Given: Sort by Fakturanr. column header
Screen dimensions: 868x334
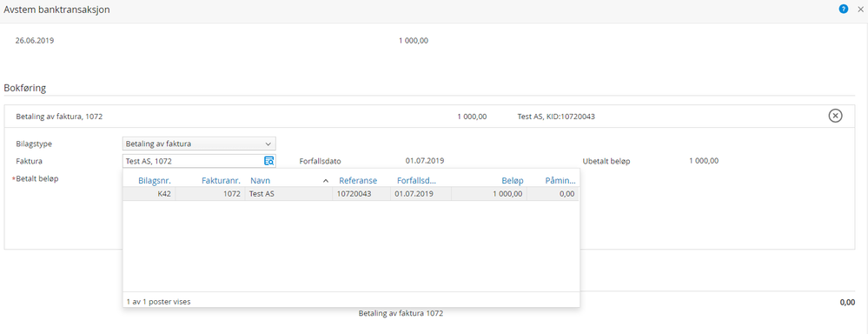Looking at the screenshot, I should (221, 180).
